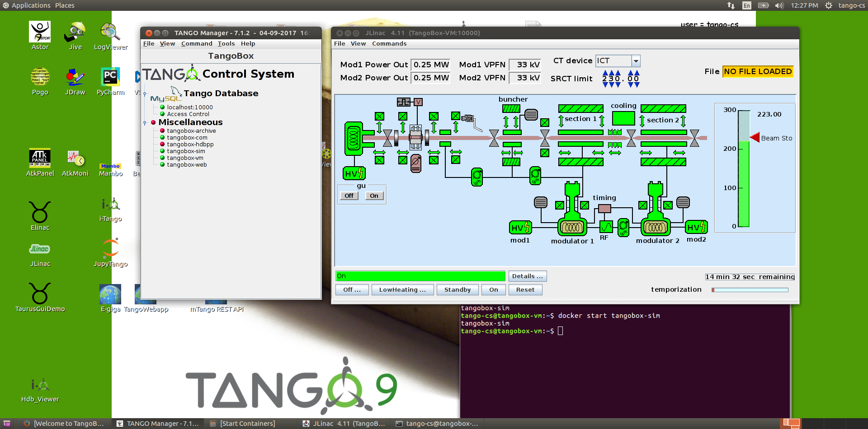Click the temporization progress bar
868x429 pixels.
click(750, 290)
